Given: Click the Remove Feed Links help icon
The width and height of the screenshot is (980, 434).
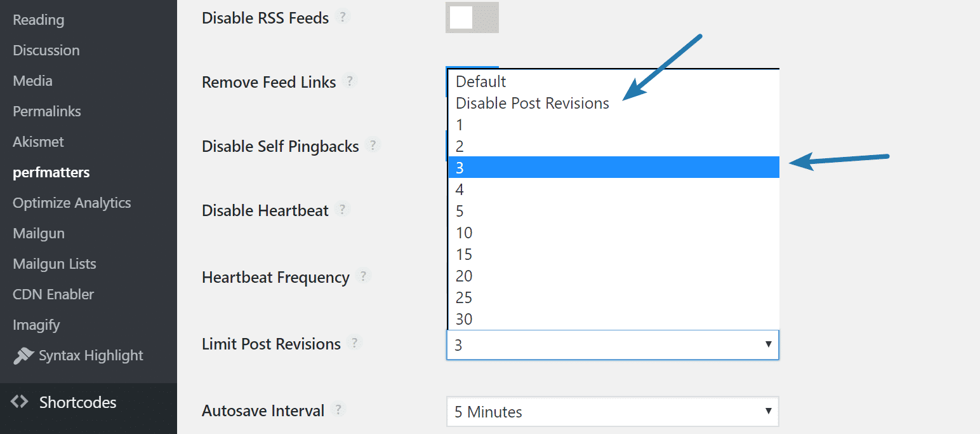Looking at the screenshot, I should [x=350, y=81].
